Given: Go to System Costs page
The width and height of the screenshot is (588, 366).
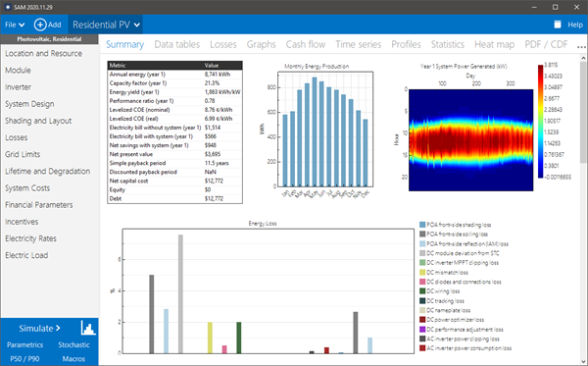Looking at the screenshot, I should 27,188.
